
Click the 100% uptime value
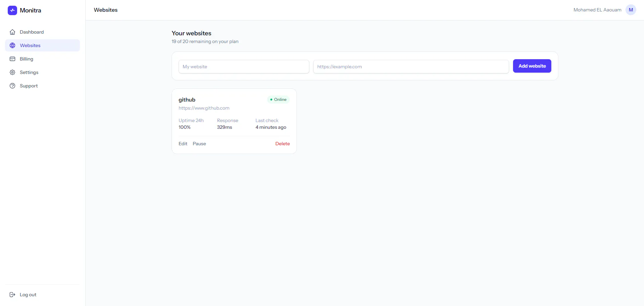coord(185,127)
